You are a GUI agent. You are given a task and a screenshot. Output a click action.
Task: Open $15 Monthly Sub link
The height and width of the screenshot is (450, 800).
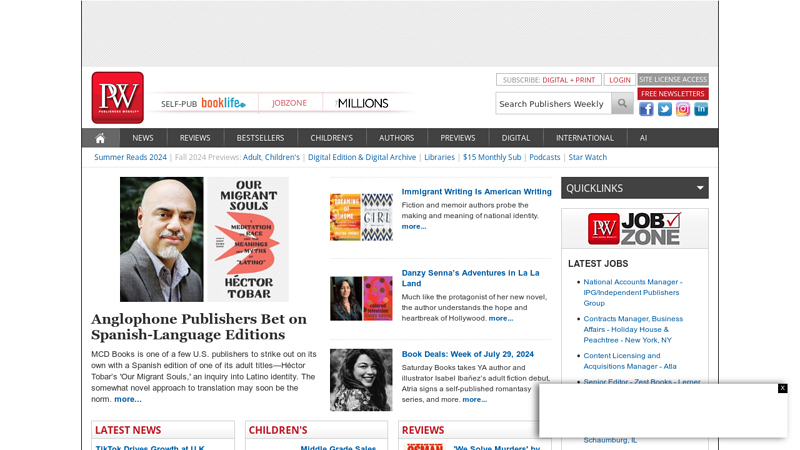point(492,157)
